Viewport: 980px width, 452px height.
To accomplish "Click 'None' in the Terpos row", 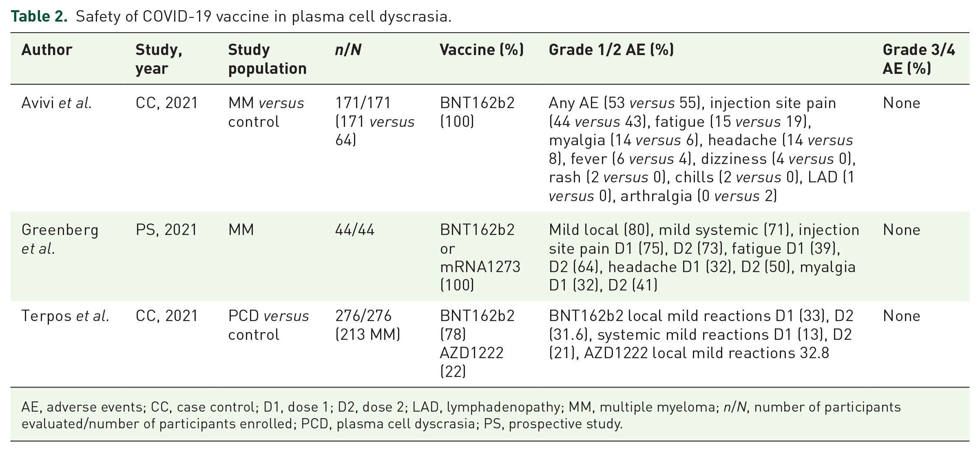I will pos(901,316).
